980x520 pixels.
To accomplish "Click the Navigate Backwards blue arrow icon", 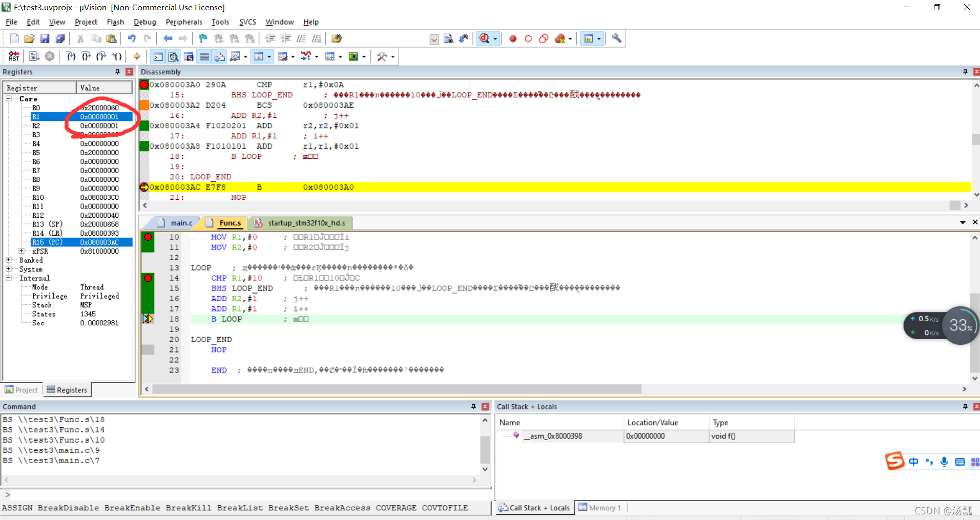I will pos(168,38).
